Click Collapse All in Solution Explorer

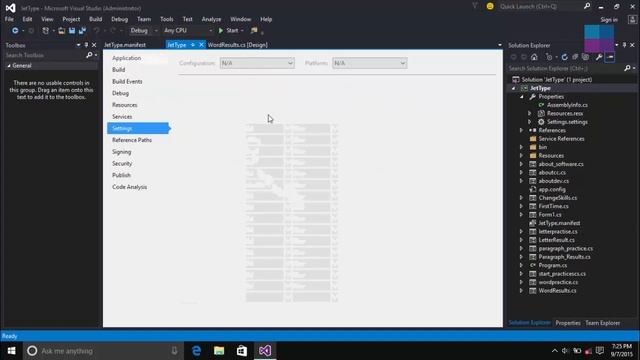pyautogui.click(x=575, y=57)
